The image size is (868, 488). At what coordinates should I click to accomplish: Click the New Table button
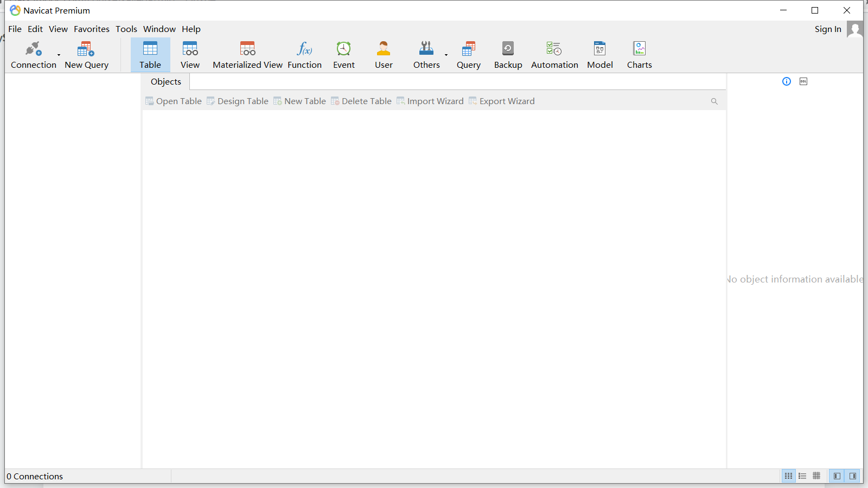[x=299, y=101]
